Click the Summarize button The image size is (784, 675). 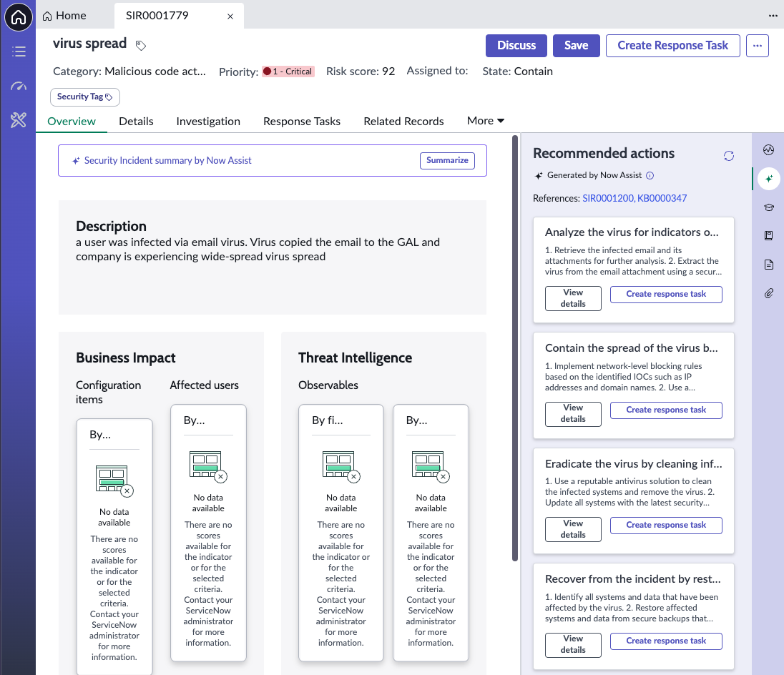447,160
